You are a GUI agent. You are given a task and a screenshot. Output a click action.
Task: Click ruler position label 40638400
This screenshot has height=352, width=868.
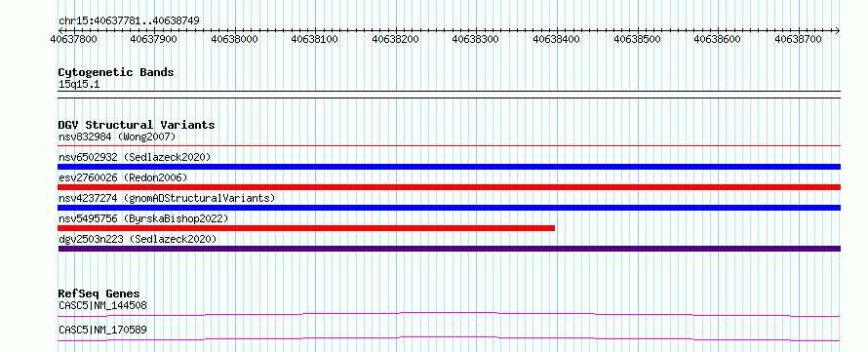click(x=557, y=39)
